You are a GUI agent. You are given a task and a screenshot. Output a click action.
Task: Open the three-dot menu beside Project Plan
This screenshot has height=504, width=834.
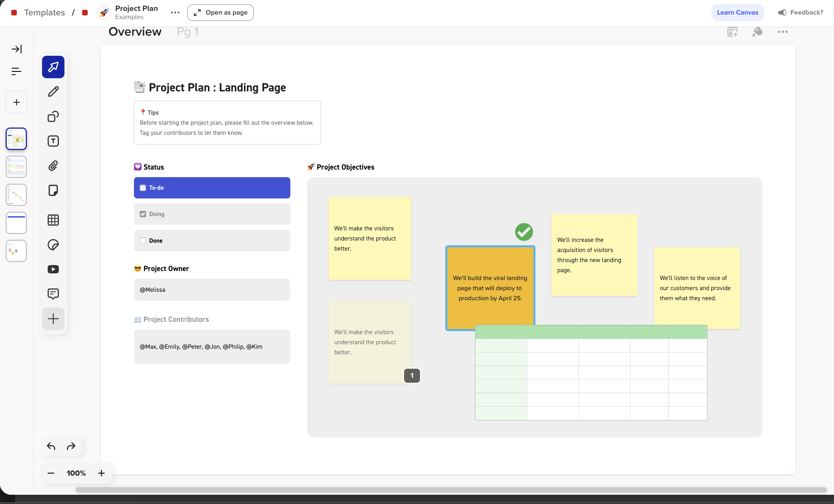pyautogui.click(x=175, y=13)
